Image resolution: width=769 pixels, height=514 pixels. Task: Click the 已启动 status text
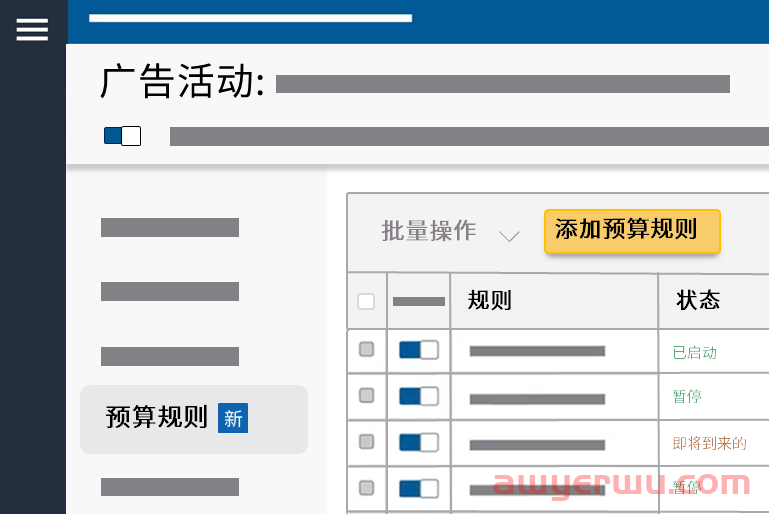click(x=694, y=353)
